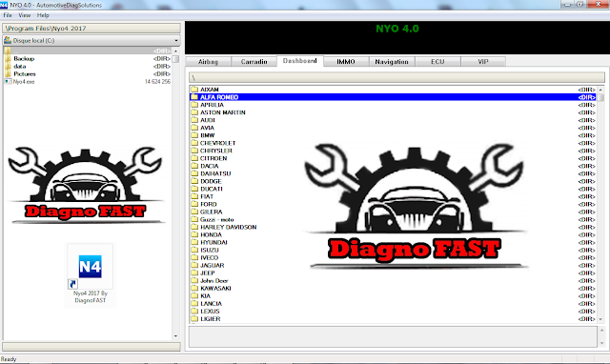610x364 pixels.
Task: Click the FORD folder icon
Action: [194, 204]
